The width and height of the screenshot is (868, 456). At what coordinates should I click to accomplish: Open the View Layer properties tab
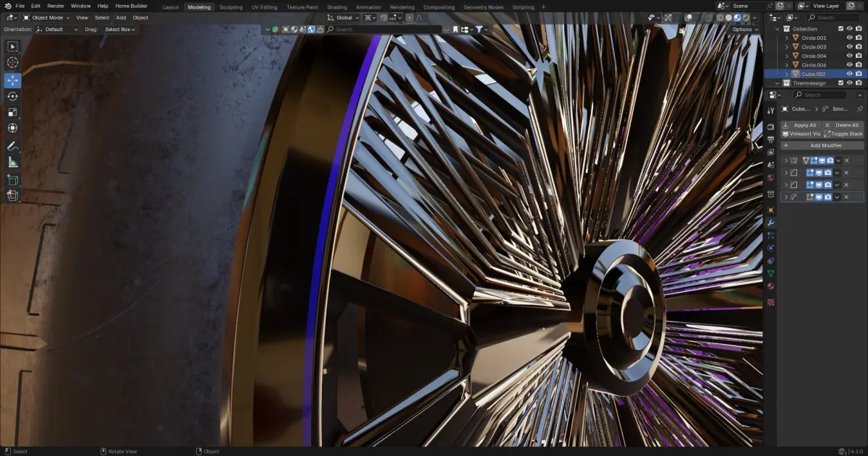point(770,151)
